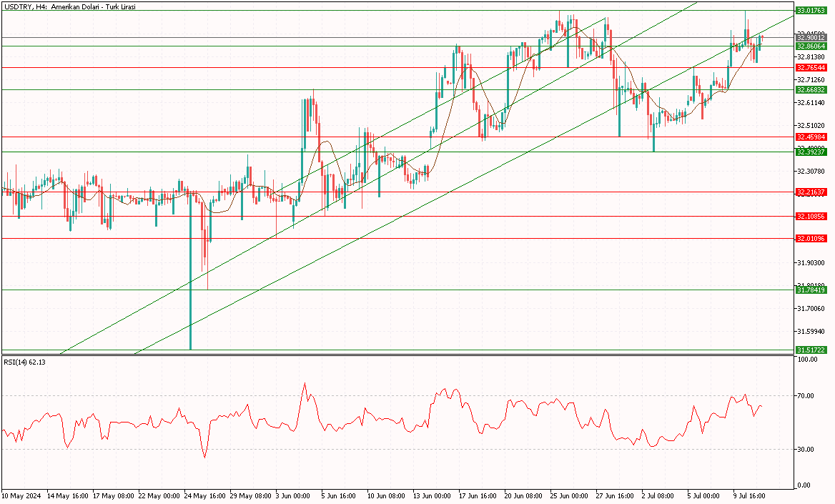Click the 17 Jun 16:00 time label
This screenshot has width=835, height=504.
click(x=478, y=496)
